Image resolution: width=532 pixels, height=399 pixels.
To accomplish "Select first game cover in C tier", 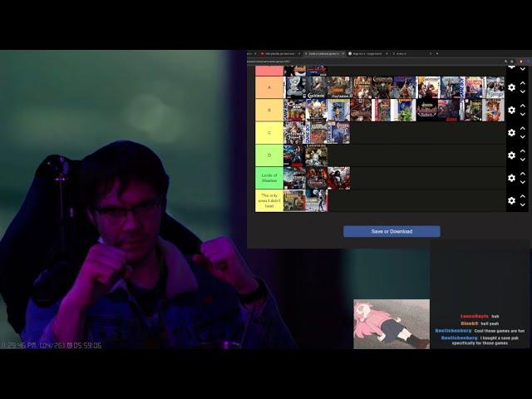I will click(x=294, y=133).
